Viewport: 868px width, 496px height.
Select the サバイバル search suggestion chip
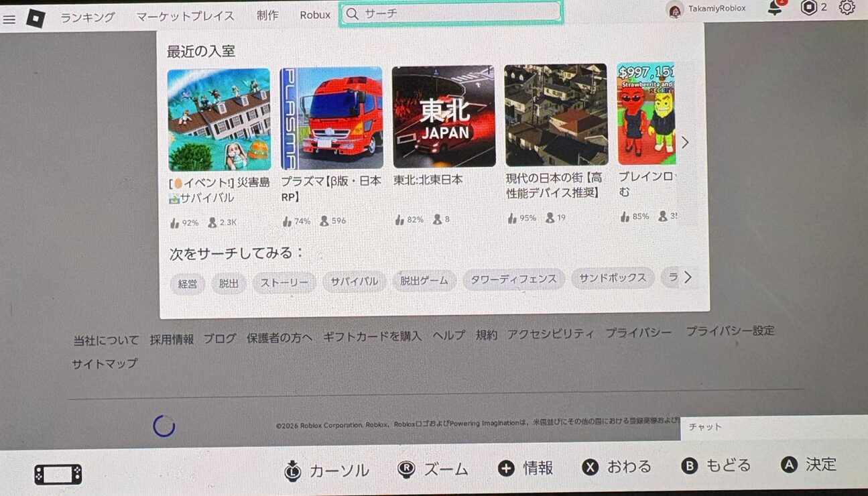(355, 282)
